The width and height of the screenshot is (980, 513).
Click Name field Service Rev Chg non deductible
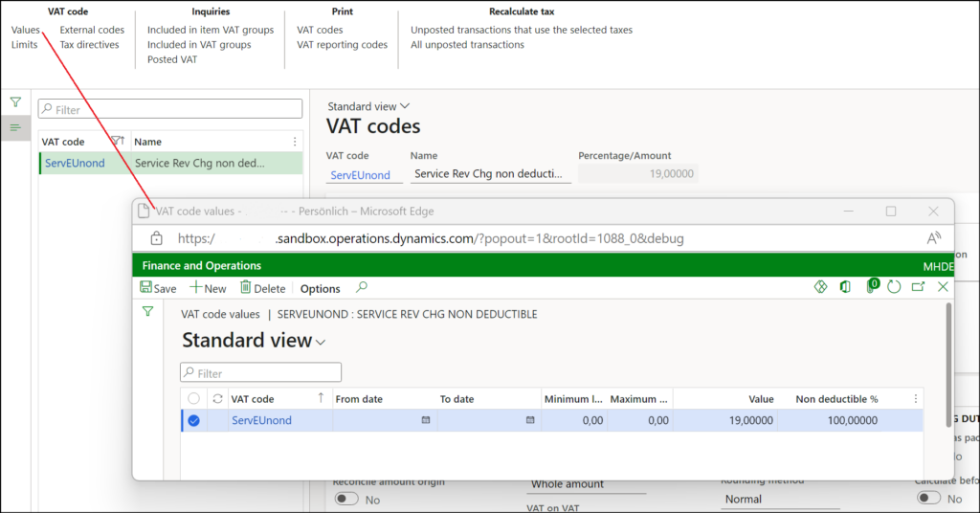pyautogui.click(x=491, y=173)
